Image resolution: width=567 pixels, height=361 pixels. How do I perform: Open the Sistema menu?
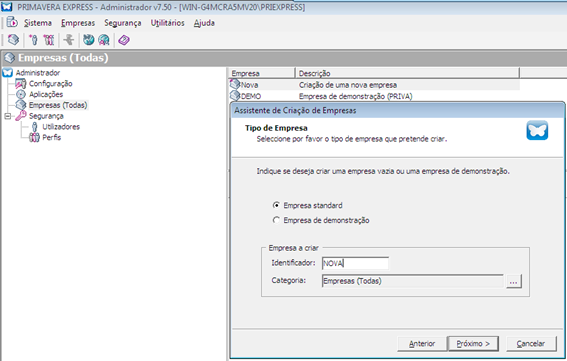coord(38,23)
